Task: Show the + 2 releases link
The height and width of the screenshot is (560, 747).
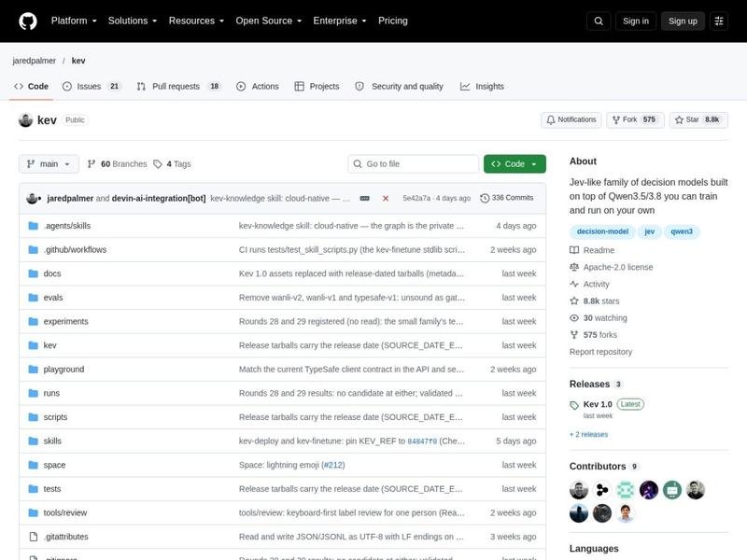Action: pos(589,435)
